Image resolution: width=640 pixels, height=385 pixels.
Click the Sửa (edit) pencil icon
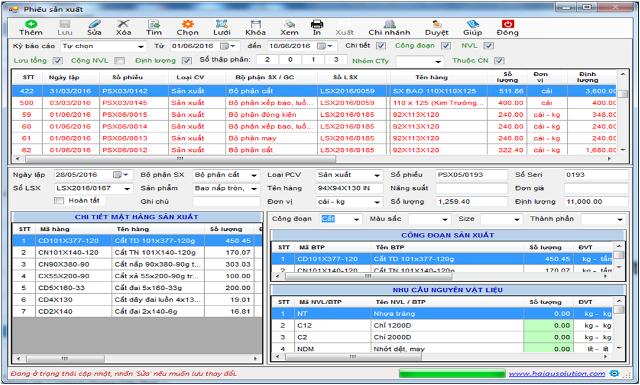94,24
